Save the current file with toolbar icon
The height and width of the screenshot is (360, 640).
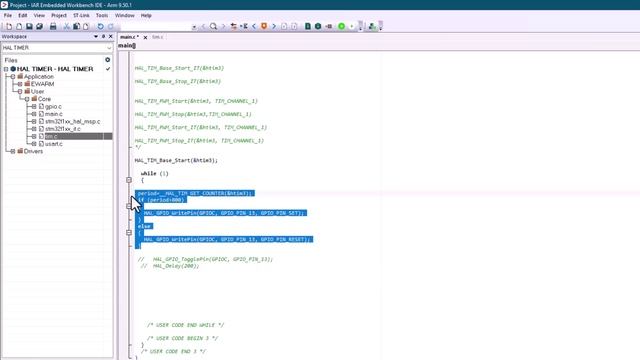(x=29, y=27)
